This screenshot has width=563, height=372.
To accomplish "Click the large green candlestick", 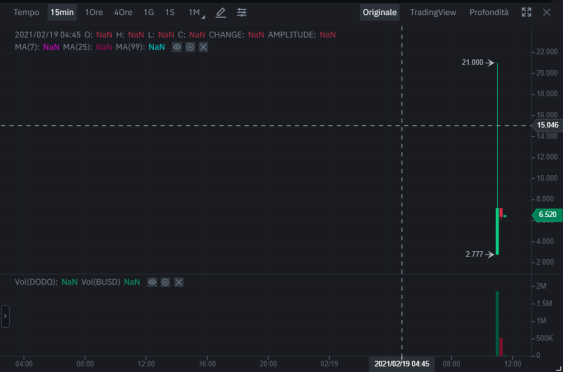I will (497, 231).
